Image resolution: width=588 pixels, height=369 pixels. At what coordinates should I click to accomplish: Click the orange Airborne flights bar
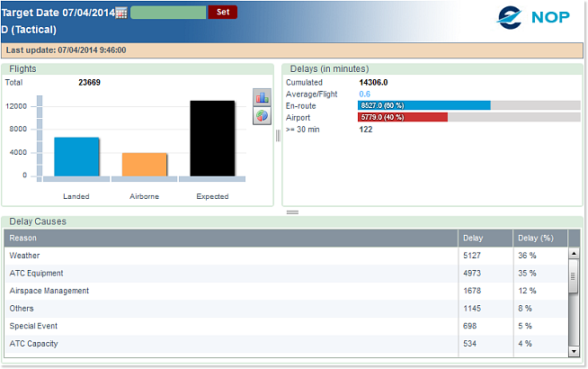click(145, 164)
